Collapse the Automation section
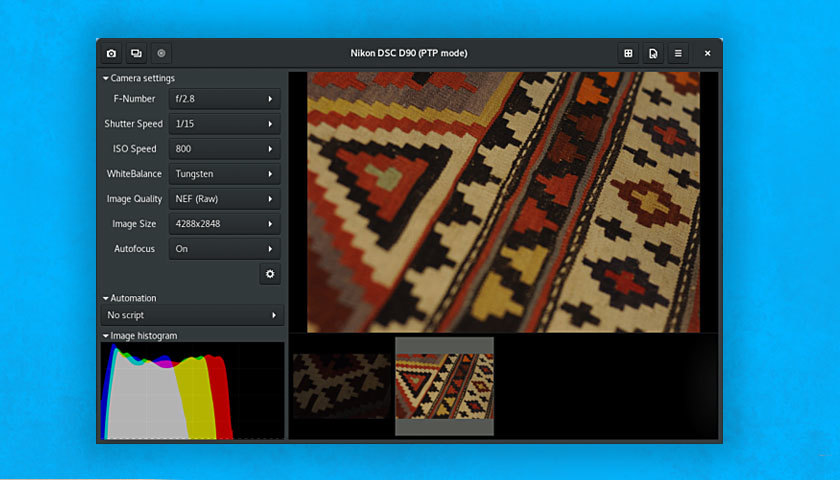The width and height of the screenshot is (840, 480). (106, 298)
